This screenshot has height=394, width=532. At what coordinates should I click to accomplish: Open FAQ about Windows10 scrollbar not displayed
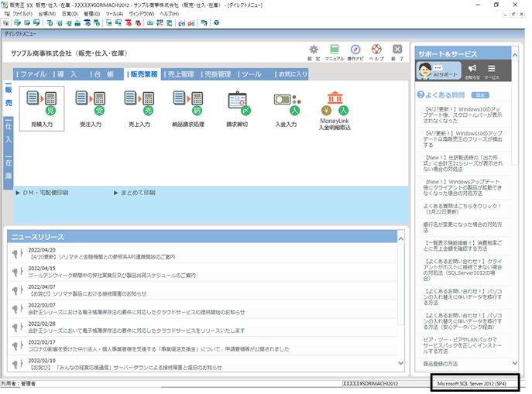463,115
